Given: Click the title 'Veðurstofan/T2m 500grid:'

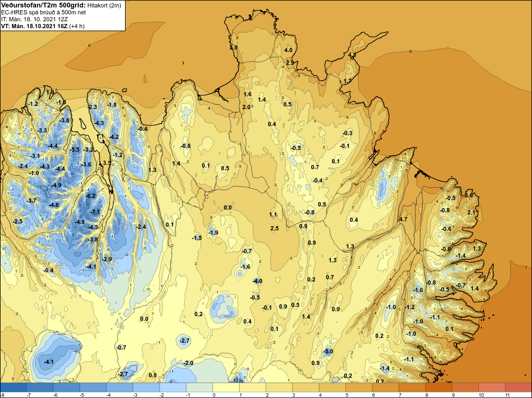Looking at the screenshot, I should coord(43,5).
